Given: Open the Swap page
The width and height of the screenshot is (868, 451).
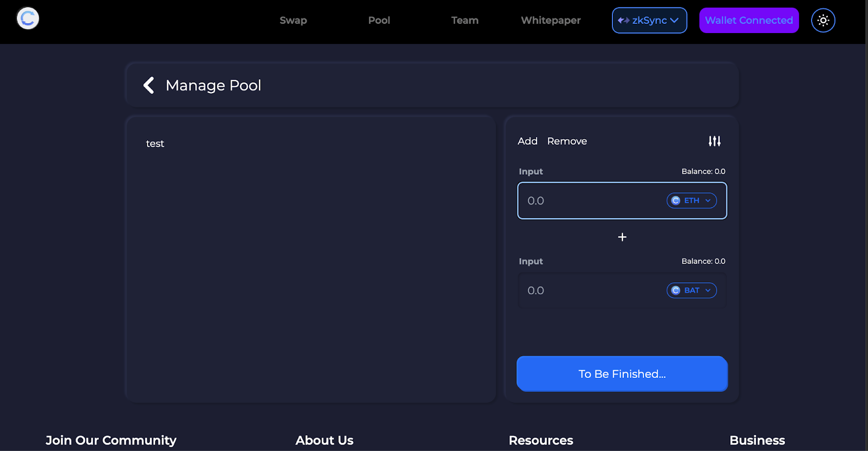Looking at the screenshot, I should (x=293, y=20).
